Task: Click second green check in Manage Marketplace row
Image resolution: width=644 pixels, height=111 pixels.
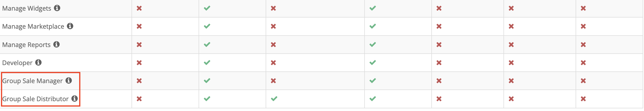Action: pyautogui.click(x=373, y=26)
